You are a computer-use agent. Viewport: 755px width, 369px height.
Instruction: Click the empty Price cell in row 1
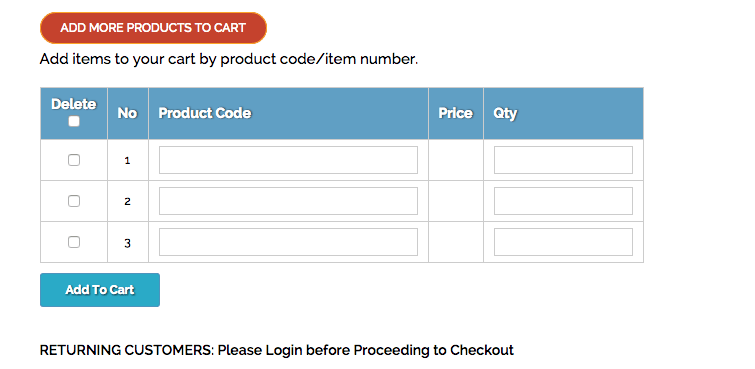click(x=456, y=160)
